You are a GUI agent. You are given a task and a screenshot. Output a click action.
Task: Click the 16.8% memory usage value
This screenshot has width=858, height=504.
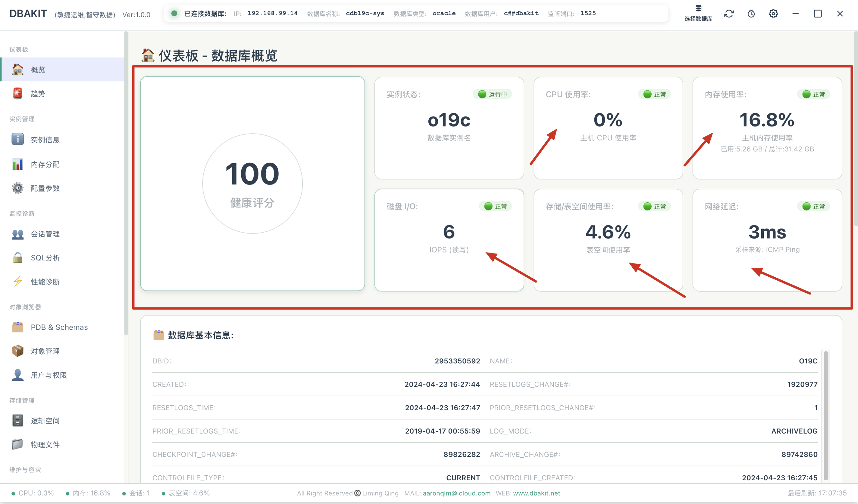coord(767,120)
